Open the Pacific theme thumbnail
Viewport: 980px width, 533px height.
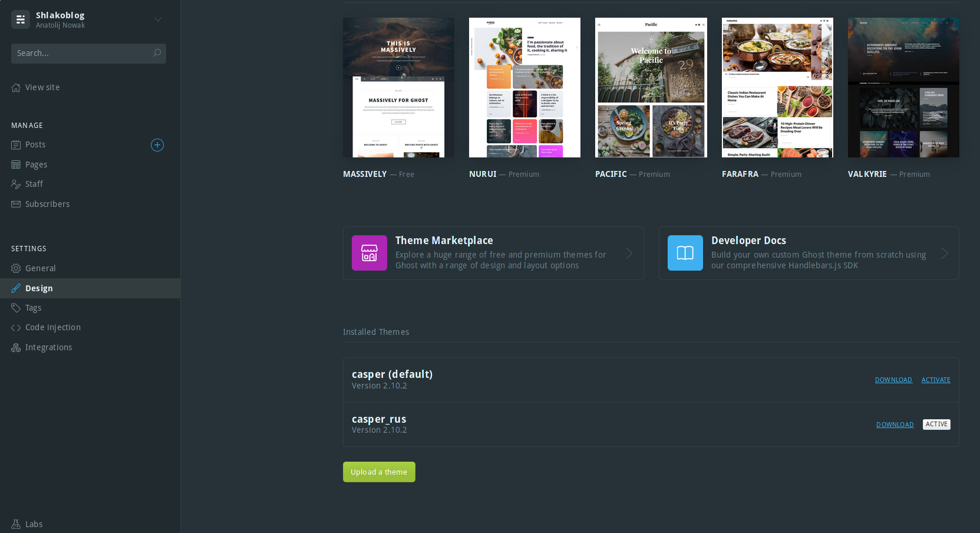(651, 87)
